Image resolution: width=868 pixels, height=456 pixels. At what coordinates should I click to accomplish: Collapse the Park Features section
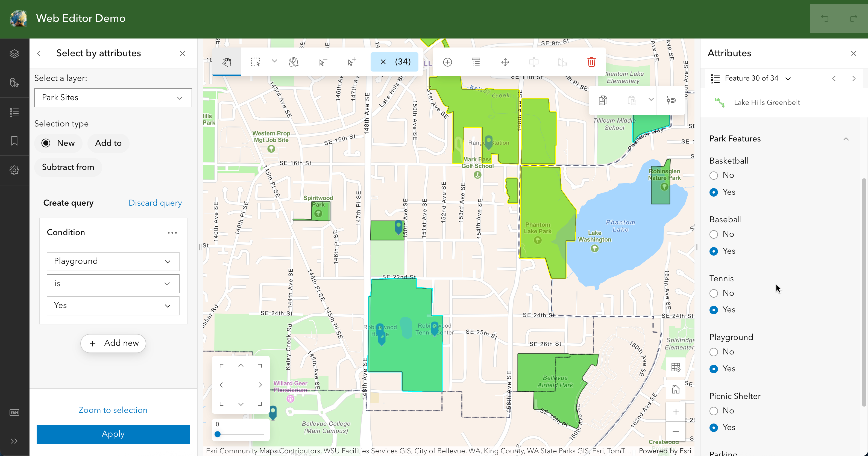(846, 139)
